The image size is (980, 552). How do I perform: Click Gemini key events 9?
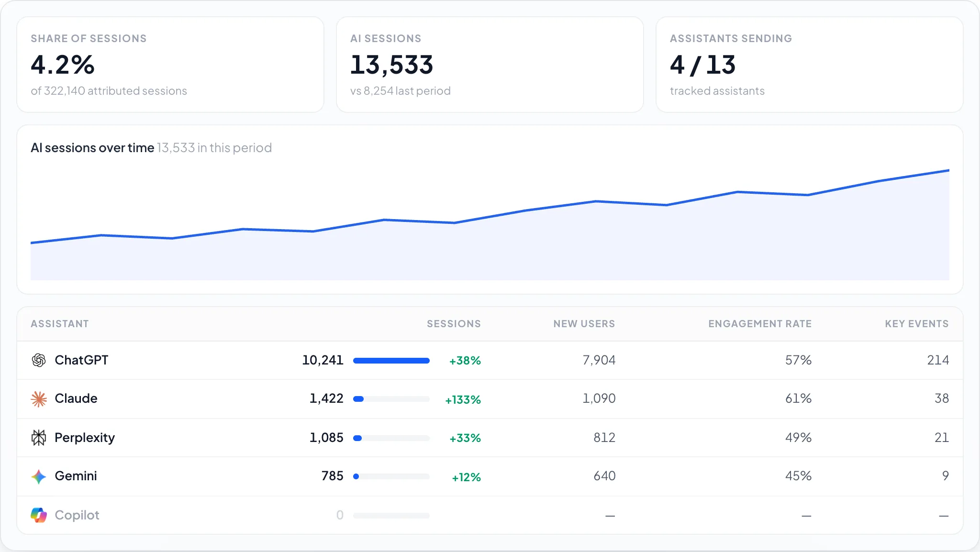point(946,476)
